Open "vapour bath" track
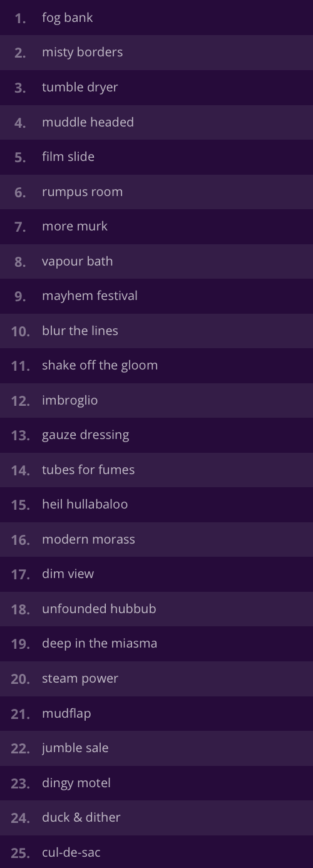 156,261
